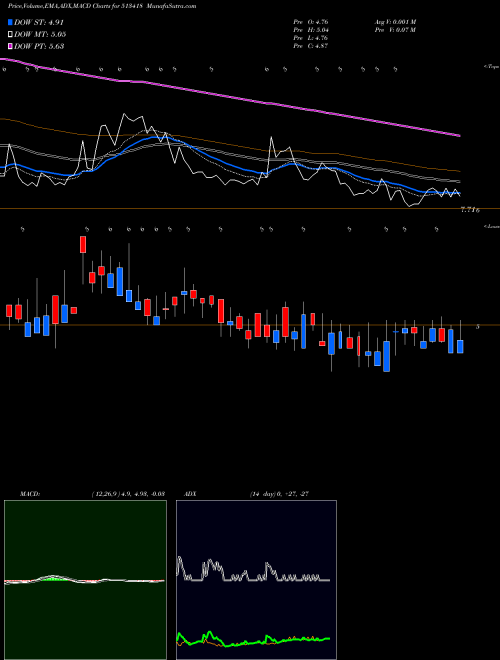Click the '7.716' level label near orange line
Viewport: 500px width, 660px height.
[x=470, y=210]
